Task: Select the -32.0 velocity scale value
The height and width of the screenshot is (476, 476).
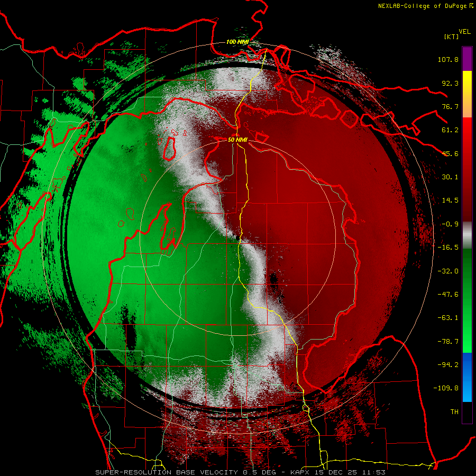Action: point(448,271)
